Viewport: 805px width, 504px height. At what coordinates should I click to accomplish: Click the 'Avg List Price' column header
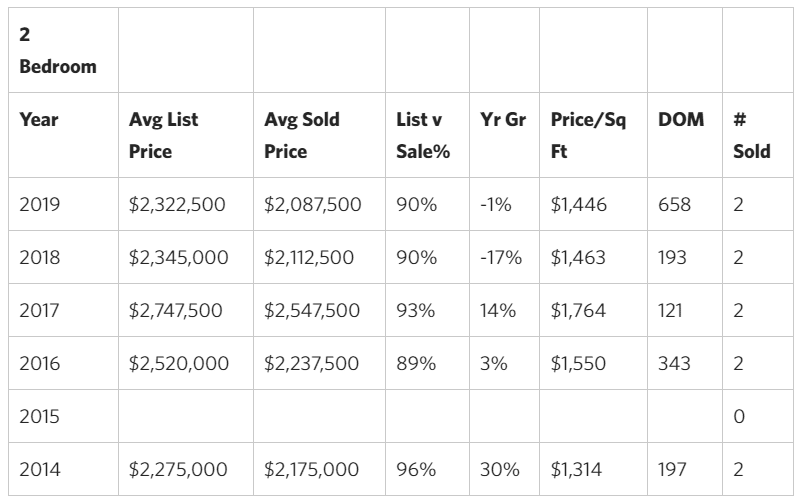coord(164,135)
